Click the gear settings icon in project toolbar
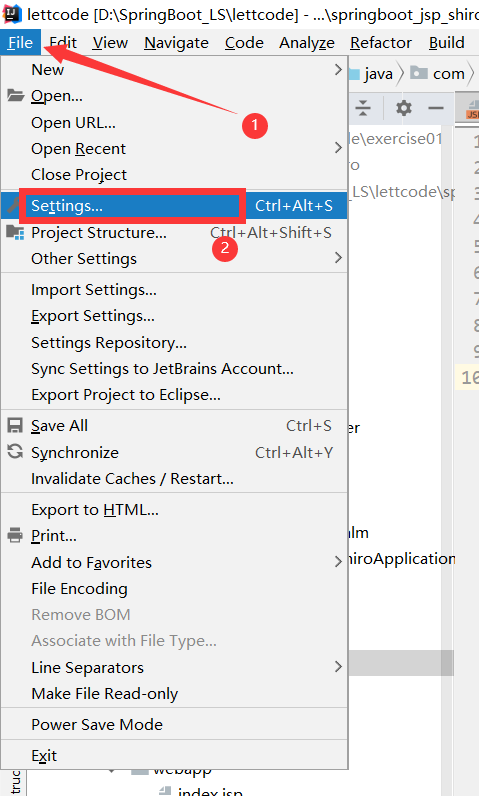 (x=404, y=108)
